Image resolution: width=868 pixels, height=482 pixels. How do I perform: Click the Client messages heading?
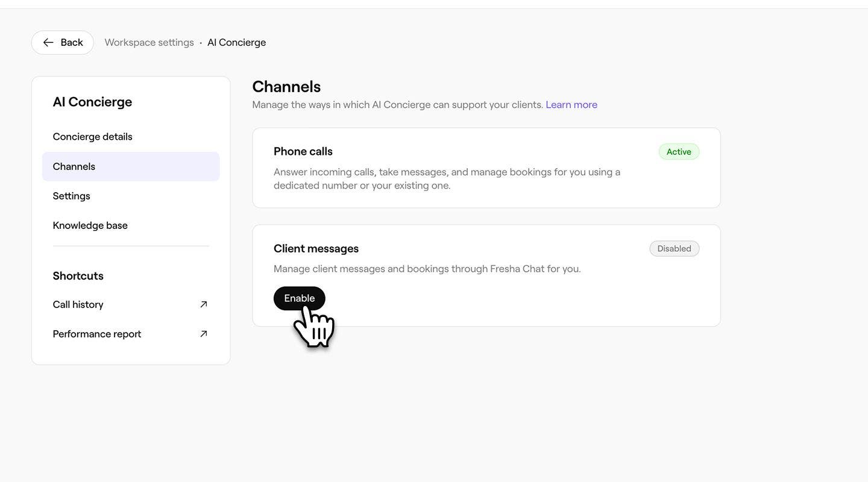pos(316,249)
